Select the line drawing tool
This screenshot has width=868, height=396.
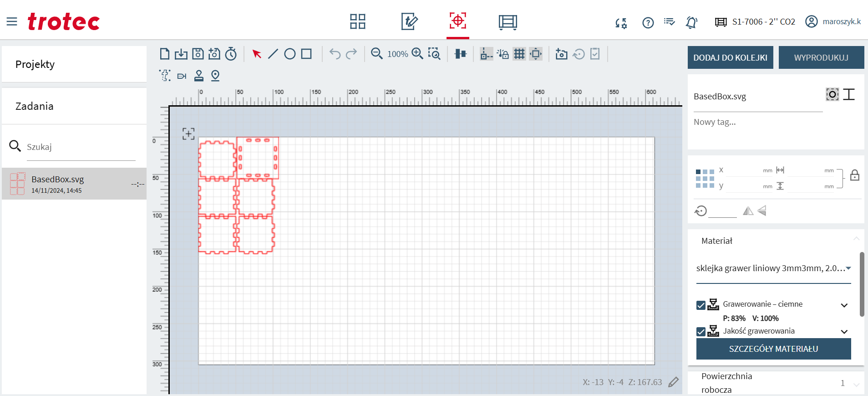point(273,54)
